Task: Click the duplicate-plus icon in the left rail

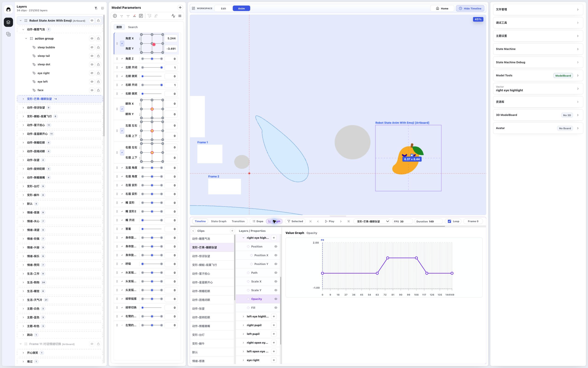Action: pyautogui.click(x=8, y=34)
